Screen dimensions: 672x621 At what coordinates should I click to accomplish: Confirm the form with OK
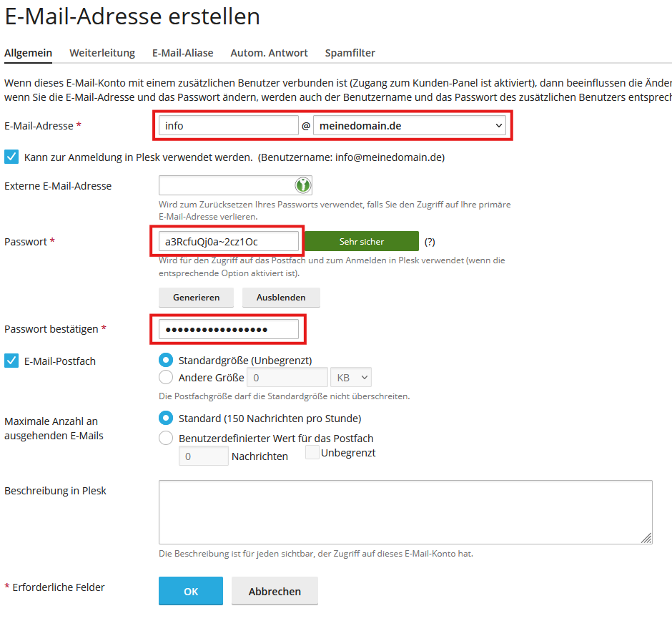tap(191, 592)
